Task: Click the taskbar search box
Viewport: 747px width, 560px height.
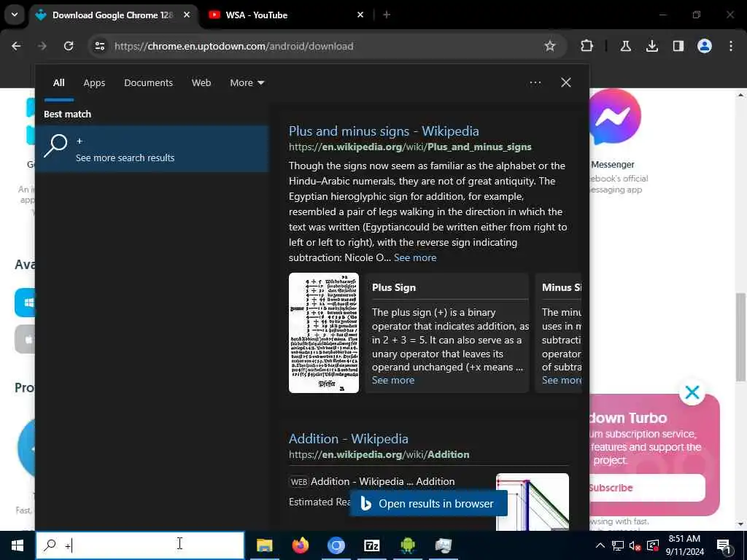Action: tap(140, 545)
